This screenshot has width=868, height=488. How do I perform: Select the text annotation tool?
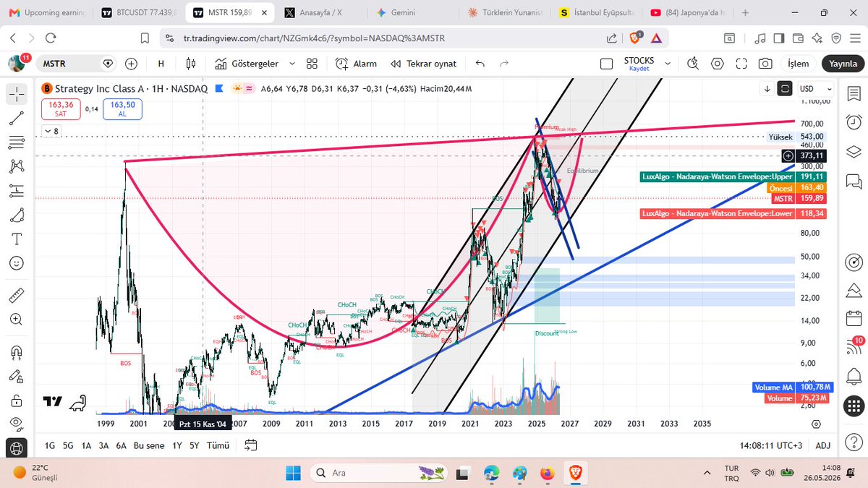pyautogui.click(x=17, y=239)
